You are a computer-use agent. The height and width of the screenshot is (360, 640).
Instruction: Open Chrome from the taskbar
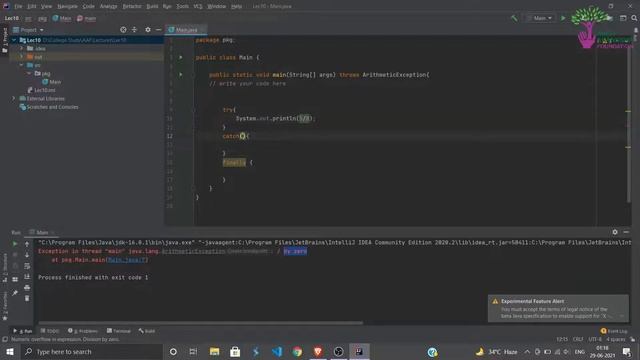pos(297,351)
